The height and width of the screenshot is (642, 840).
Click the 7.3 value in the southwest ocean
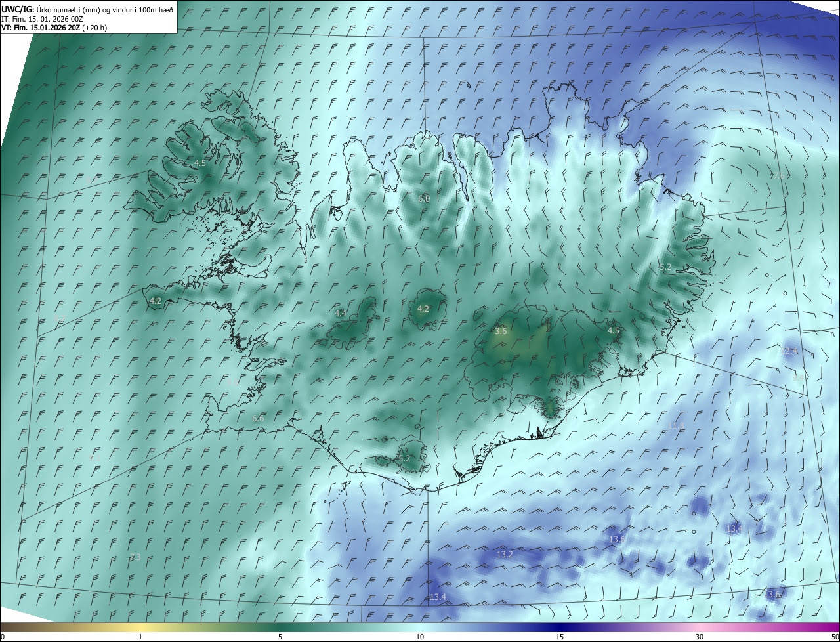click(x=135, y=557)
